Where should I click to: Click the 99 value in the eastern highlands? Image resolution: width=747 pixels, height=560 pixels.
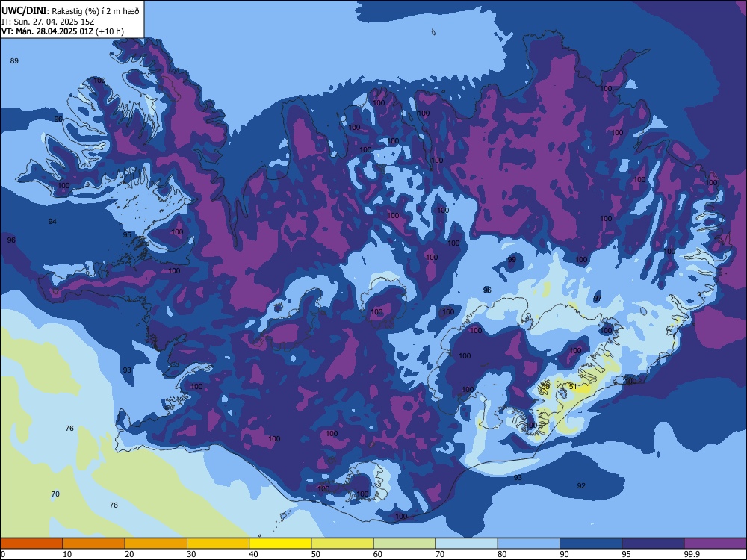pos(512,260)
